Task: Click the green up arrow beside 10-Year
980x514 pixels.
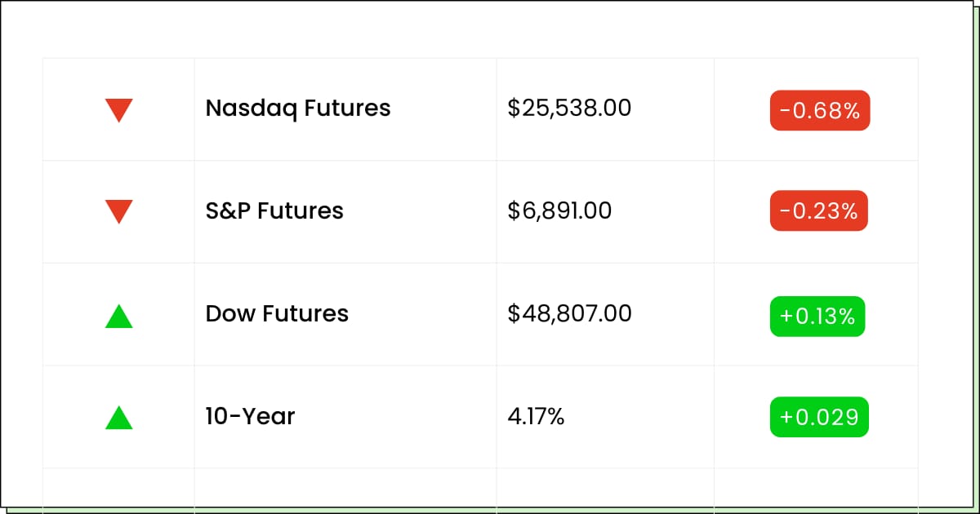Action: point(118,418)
